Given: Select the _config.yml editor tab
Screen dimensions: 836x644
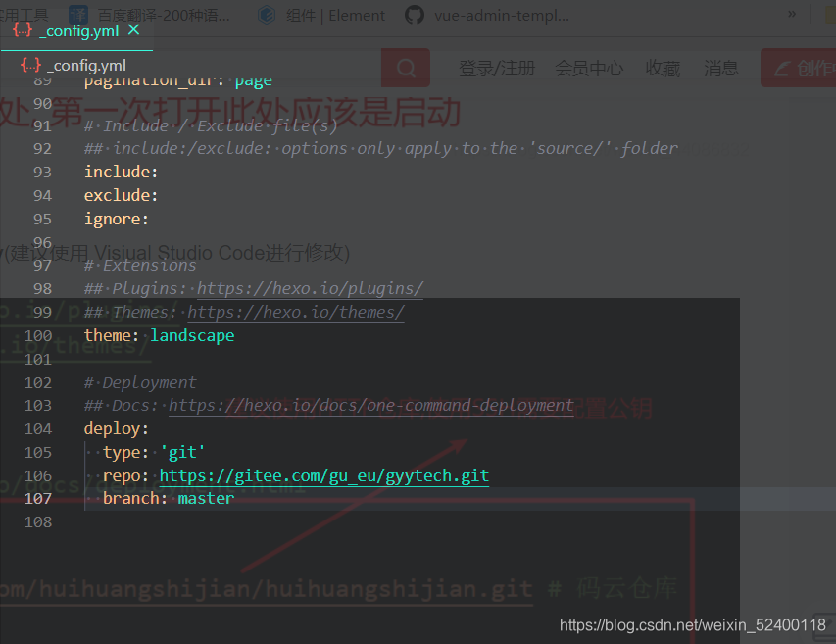Looking at the screenshot, I should tap(78, 30).
